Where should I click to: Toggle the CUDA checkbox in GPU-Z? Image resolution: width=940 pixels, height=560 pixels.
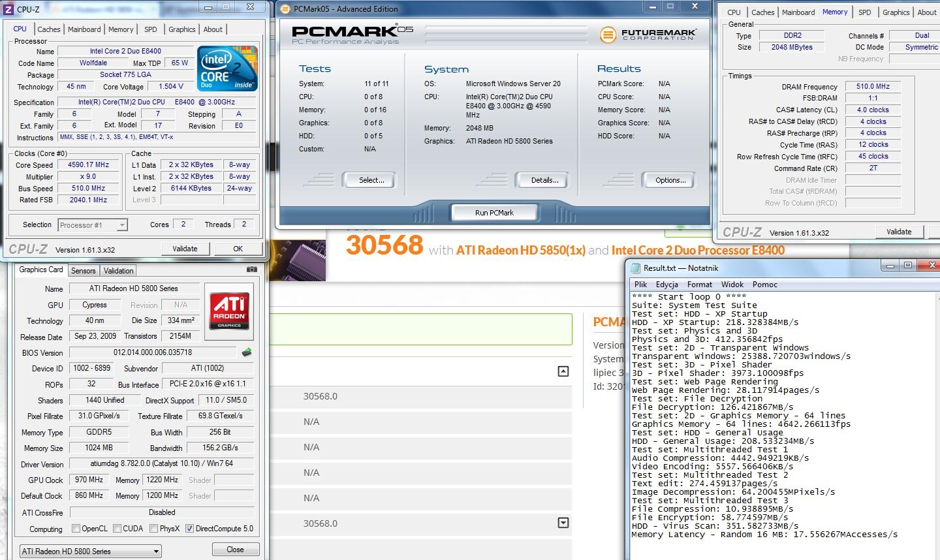(x=117, y=529)
